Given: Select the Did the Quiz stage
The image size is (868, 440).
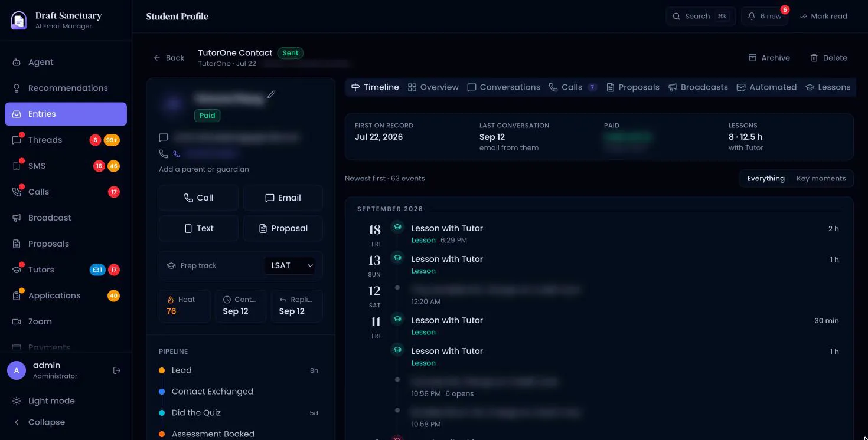Looking at the screenshot, I should pyautogui.click(x=239, y=413).
